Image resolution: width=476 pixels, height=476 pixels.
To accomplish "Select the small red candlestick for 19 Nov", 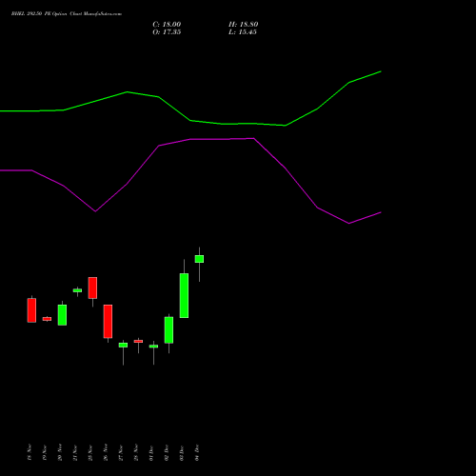I will pyautogui.click(x=47, y=319).
